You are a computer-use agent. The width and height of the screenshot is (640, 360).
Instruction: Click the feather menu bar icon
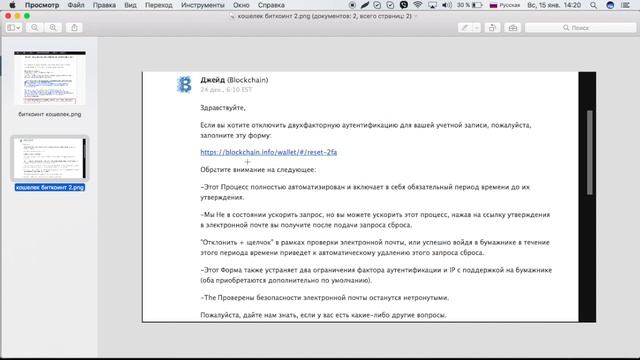coord(364,5)
